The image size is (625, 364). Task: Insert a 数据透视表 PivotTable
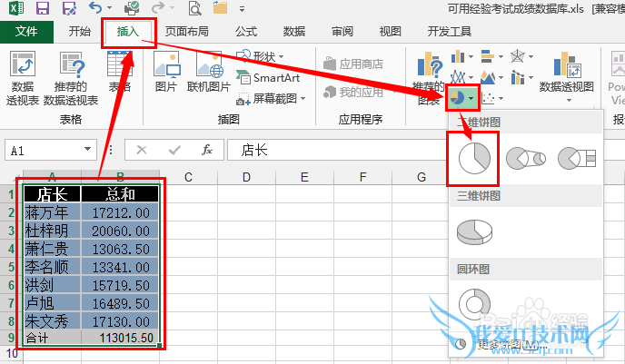point(23,78)
